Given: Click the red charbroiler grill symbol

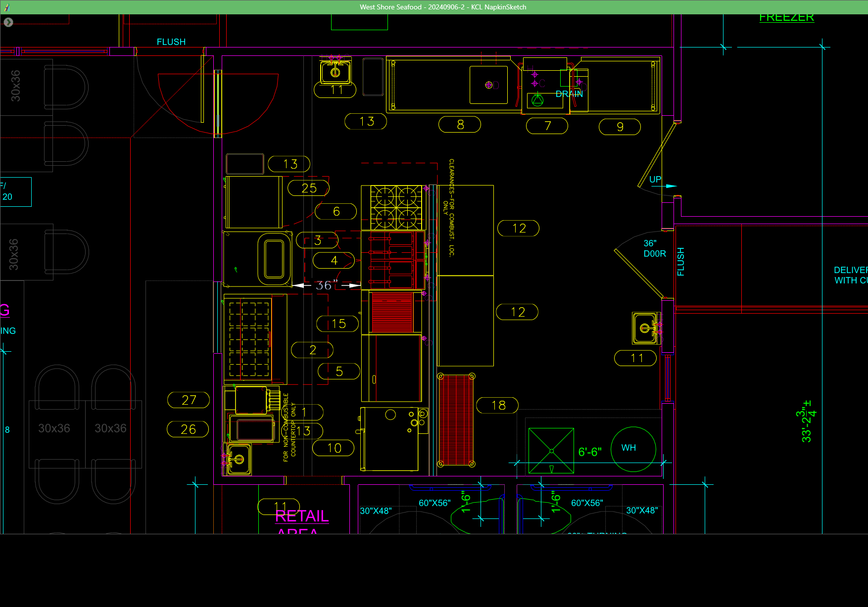Looking at the screenshot, I should pyautogui.click(x=391, y=312).
